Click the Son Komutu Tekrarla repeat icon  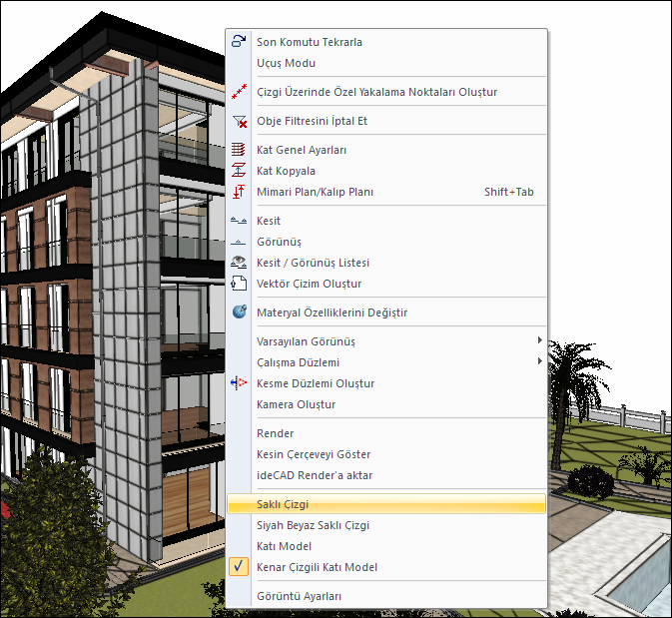pos(239,42)
